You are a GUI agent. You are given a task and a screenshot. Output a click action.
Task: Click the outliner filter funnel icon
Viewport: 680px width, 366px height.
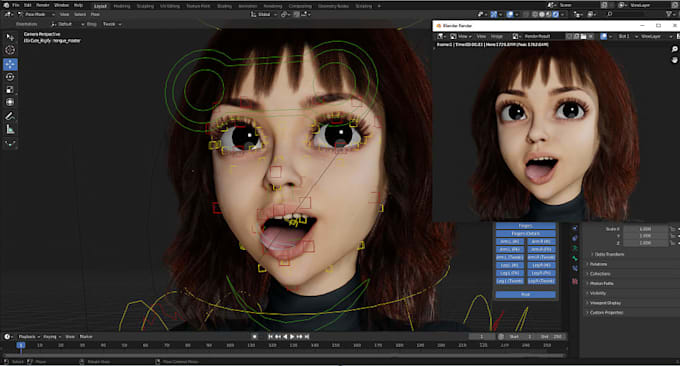point(670,14)
